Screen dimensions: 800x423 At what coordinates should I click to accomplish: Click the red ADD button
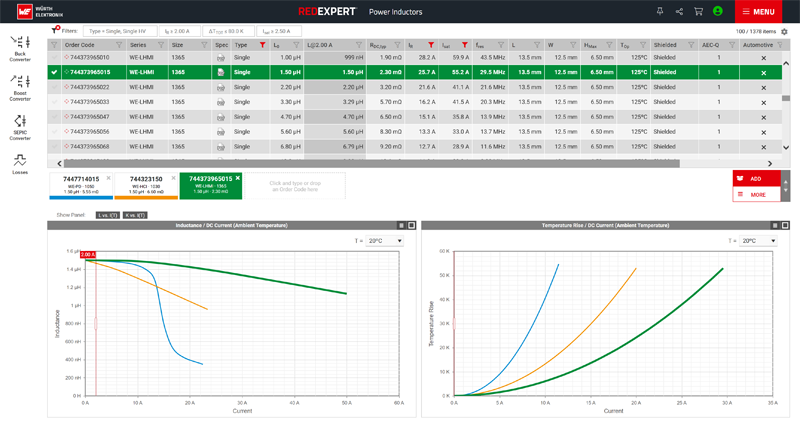pos(756,179)
